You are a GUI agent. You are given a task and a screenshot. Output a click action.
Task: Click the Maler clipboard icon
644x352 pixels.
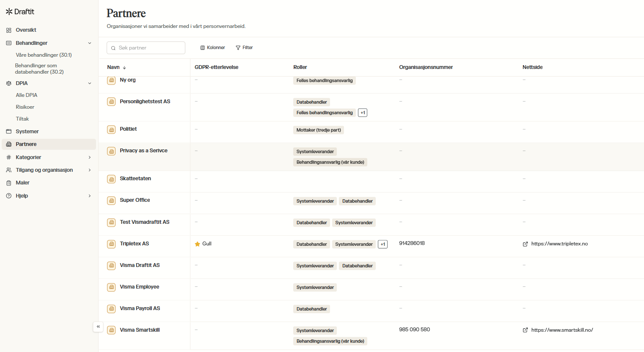pyautogui.click(x=8, y=183)
